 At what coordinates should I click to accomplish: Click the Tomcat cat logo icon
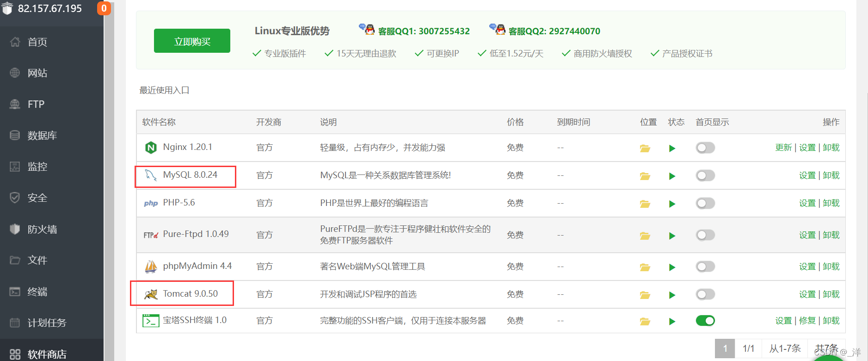tap(151, 294)
